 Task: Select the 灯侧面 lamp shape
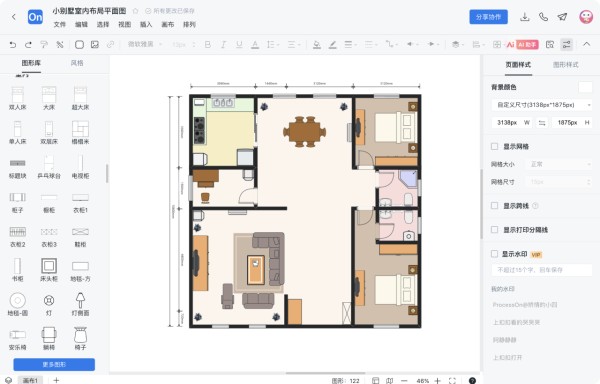pyautogui.click(x=80, y=304)
